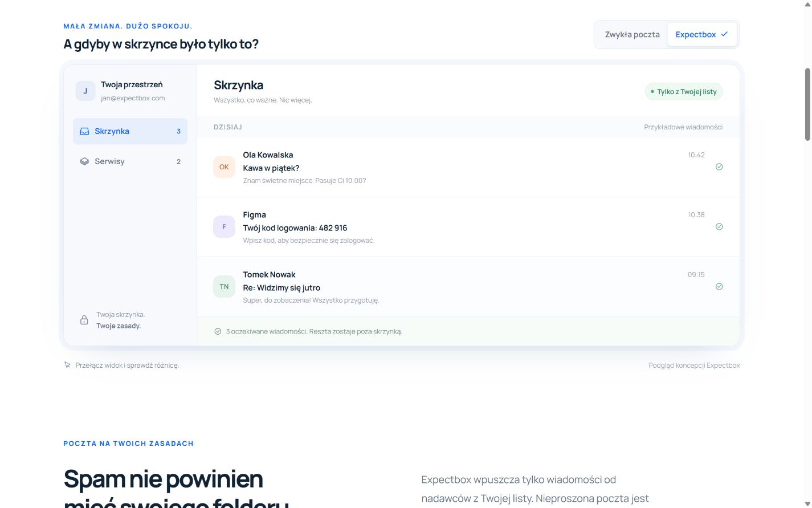Select the Skrzynka sidebar item
The height and width of the screenshot is (508, 812).
[x=130, y=131]
